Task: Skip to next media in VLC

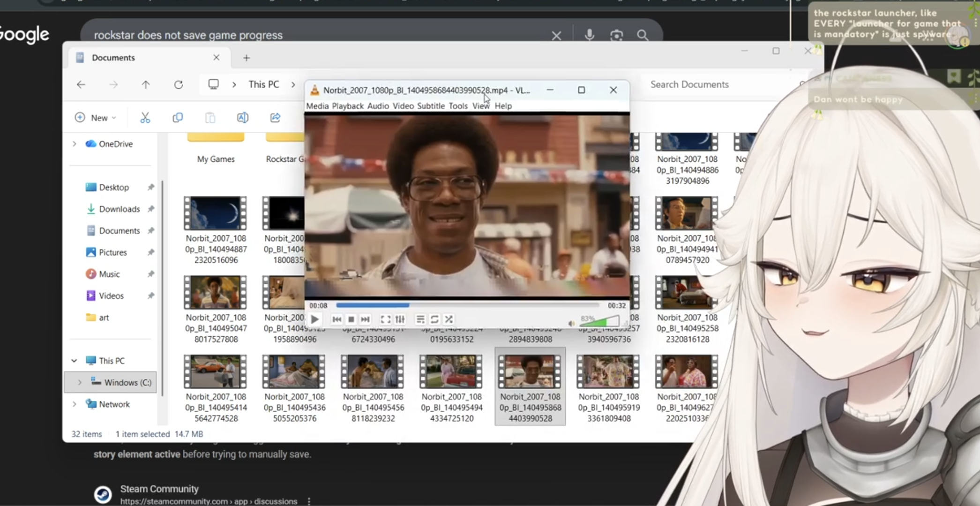Action: (365, 319)
